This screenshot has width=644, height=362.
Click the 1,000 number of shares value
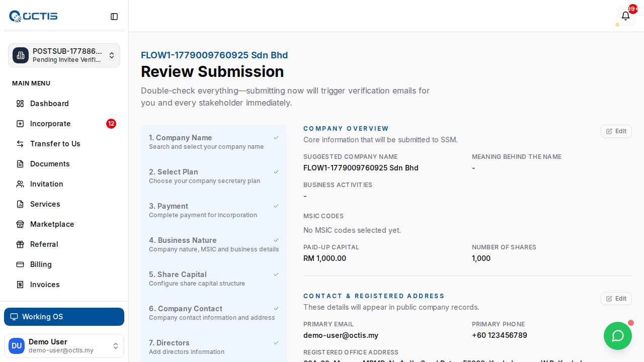(x=481, y=258)
